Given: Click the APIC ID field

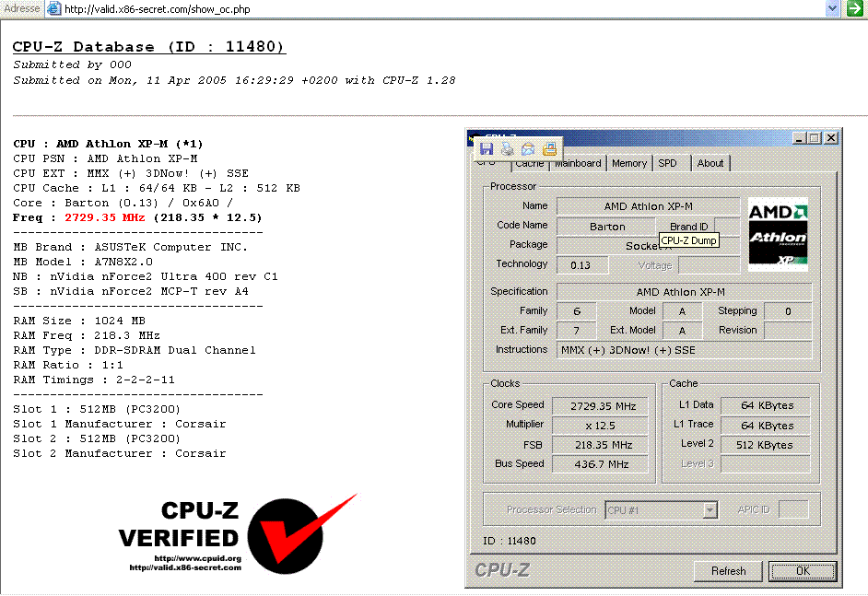Looking at the screenshot, I should pyautogui.click(x=793, y=509).
